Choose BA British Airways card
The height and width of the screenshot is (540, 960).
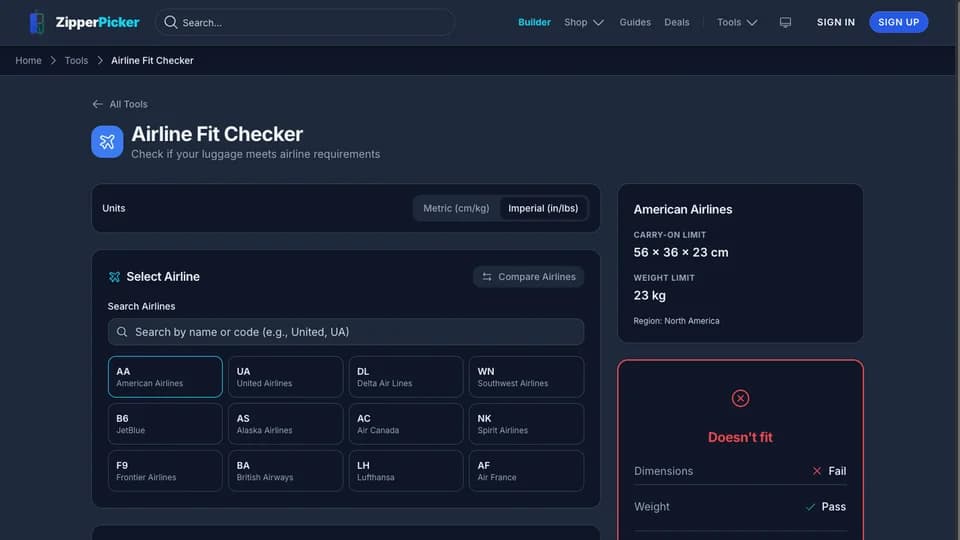tap(285, 471)
